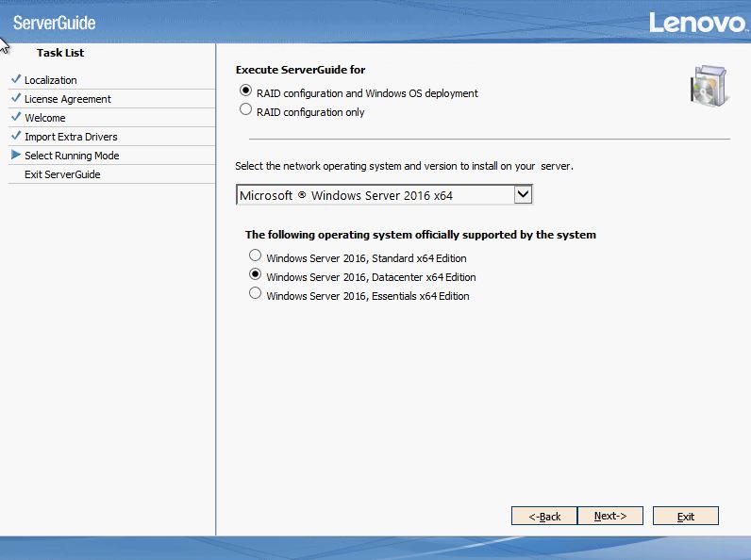
Task: Select Import Extra Drivers task
Action: (71, 137)
